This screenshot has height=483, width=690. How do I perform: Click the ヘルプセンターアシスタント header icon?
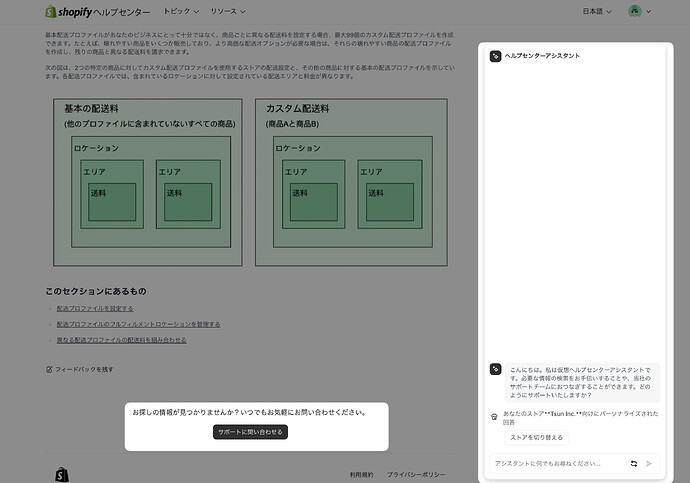coord(495,56)
